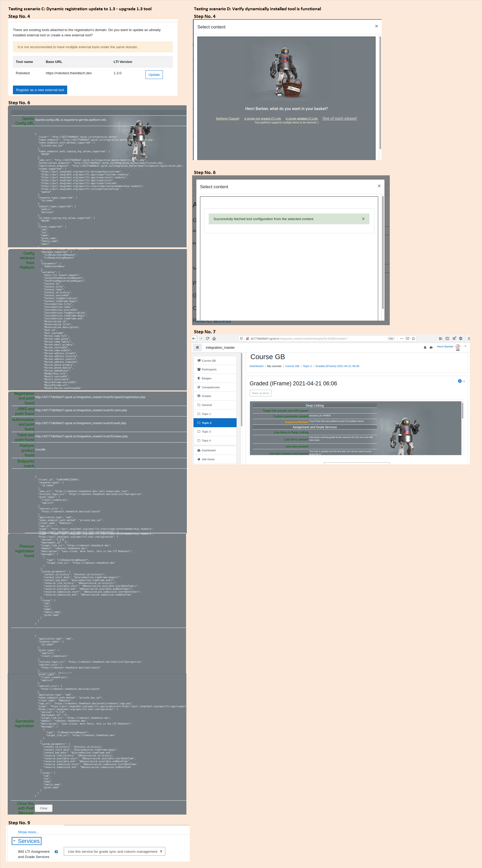Click the tracking protection shield icon
This screenshot has height=868, width=482.
[x=241, y=339]
